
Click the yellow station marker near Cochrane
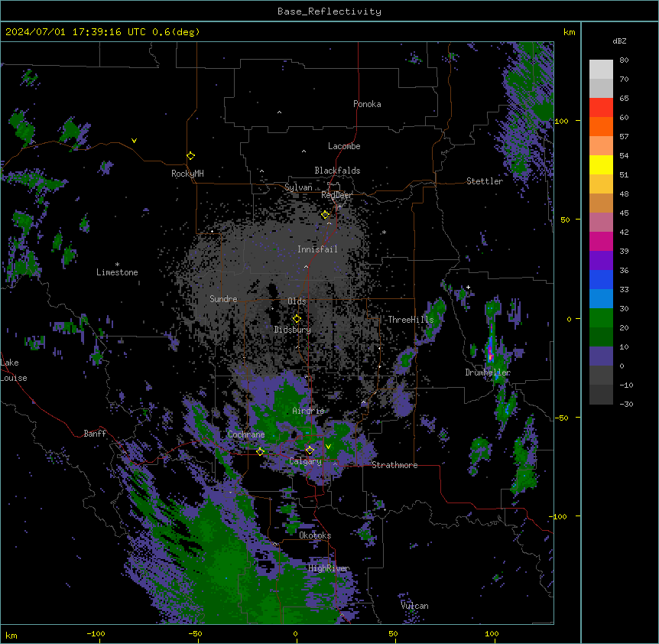(260, 451)
